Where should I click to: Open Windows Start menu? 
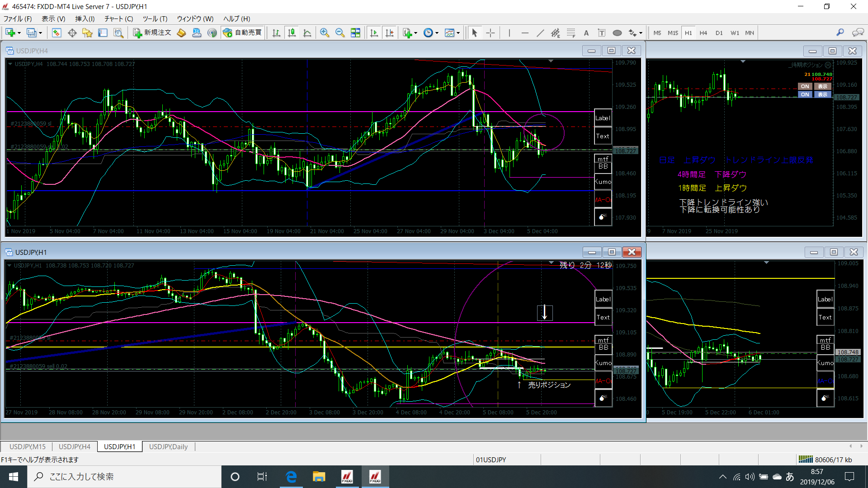click(14, 477)
